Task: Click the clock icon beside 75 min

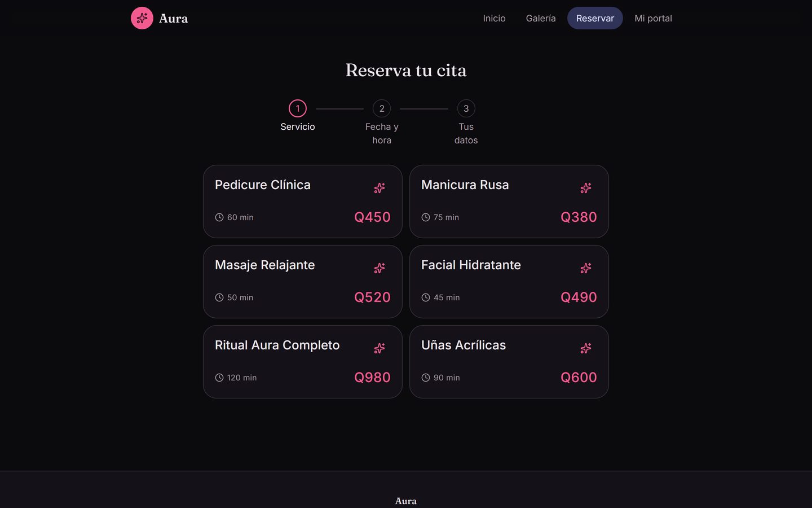Action: (x=426, y=217)
